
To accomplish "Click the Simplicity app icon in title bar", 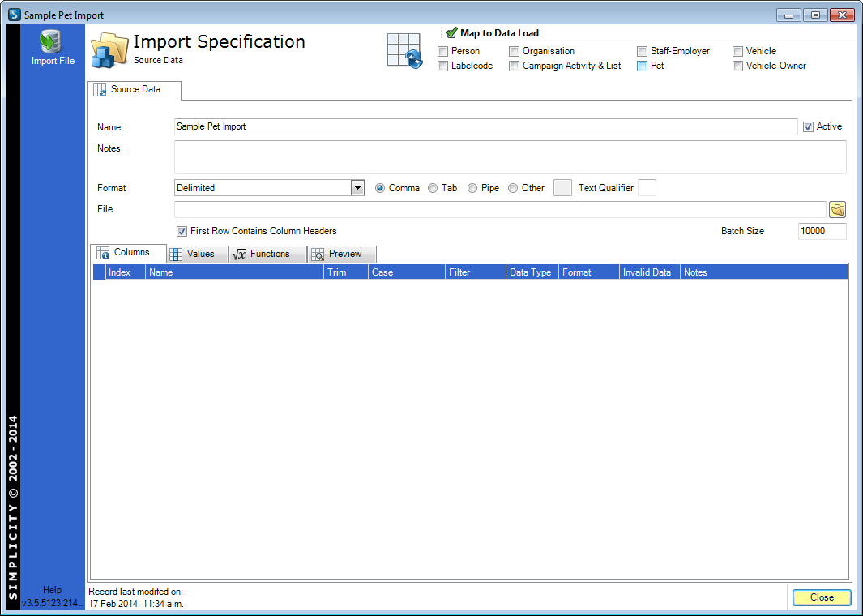I will click(15, 15).
